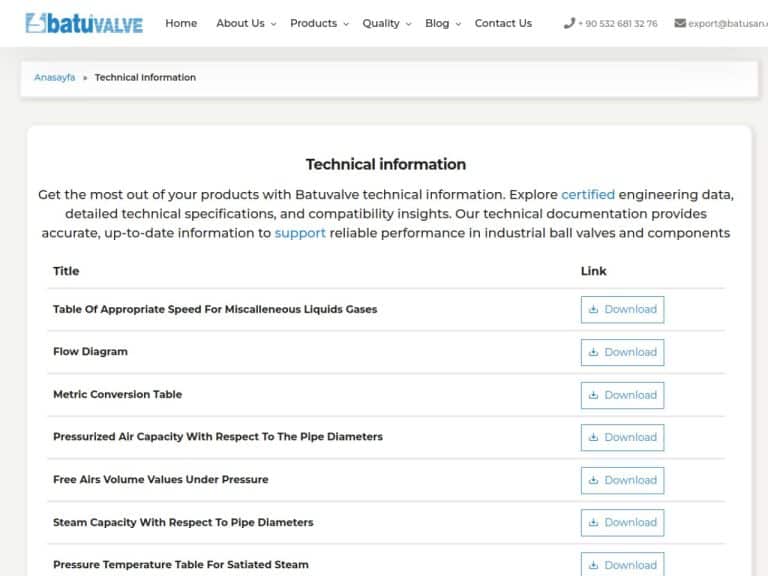Download Pressure Temperature Table For Satiated Steam
Screen dimensions: 768x576
pos(623,565)
